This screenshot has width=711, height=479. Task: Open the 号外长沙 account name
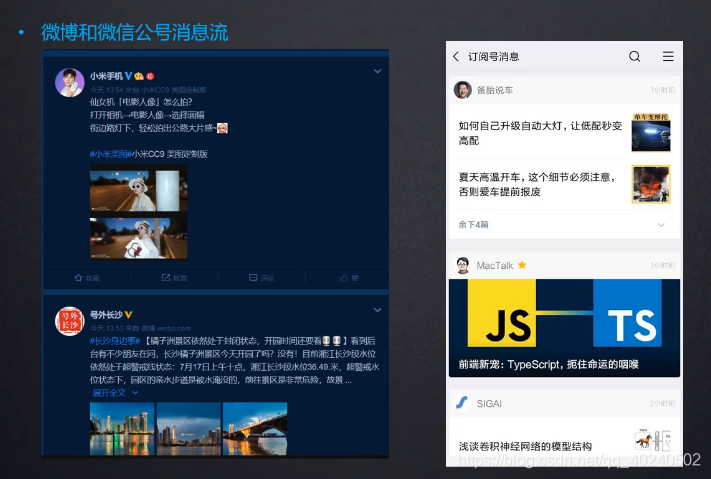click(x=106, y=314)
